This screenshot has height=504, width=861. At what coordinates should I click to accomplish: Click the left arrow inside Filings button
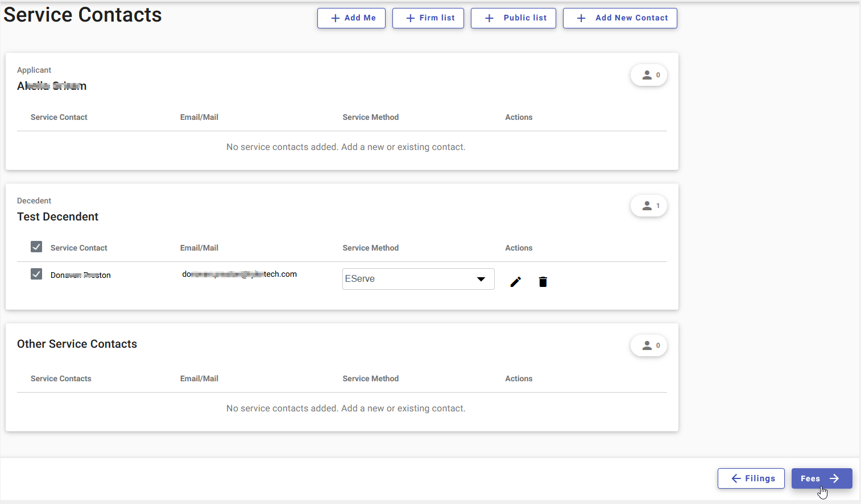click(x=736, y=478)
